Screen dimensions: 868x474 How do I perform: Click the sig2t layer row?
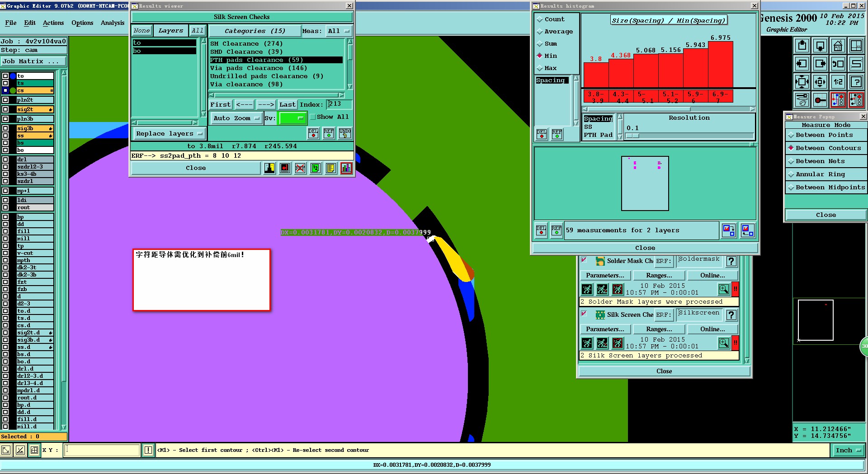[x=35, y=110]
